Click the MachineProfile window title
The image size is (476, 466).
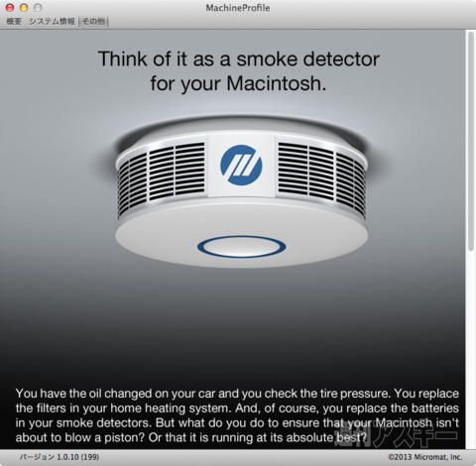pos(238,8)
